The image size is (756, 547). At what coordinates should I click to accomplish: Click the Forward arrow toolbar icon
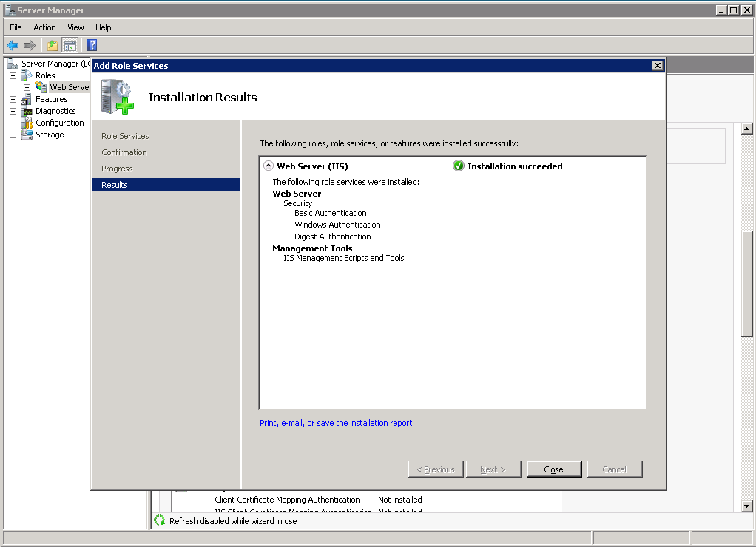pyautogui.click(x=30, y=45)
